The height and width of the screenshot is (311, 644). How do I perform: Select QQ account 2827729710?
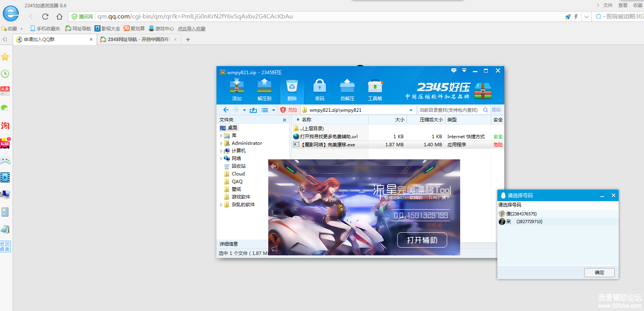[x=558, y=222]
